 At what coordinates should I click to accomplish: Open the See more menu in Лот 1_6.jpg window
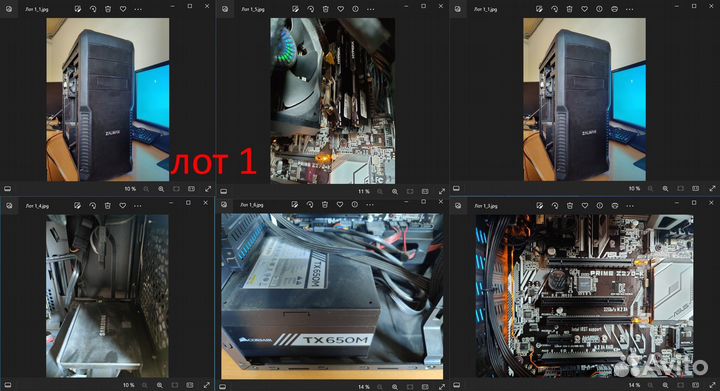(370, 205)
